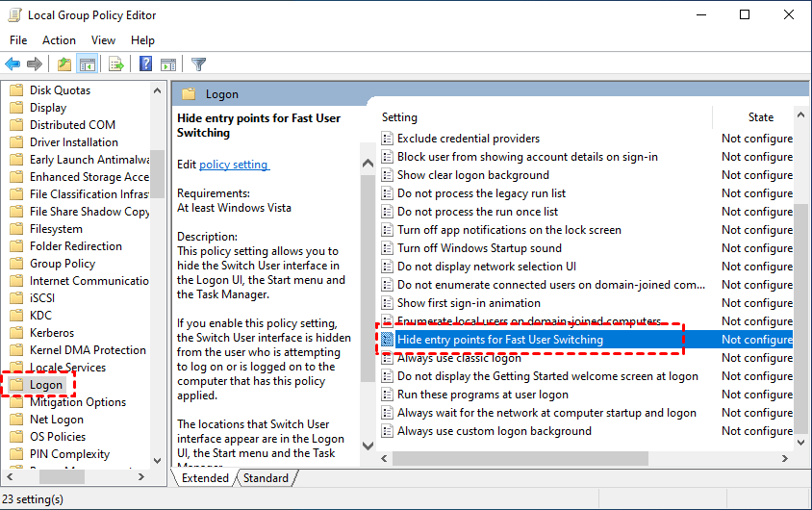The width and height of the screenshot is (812, 510).
Task: Select Show first sign-in animation setting
Action: coord(469,303)
